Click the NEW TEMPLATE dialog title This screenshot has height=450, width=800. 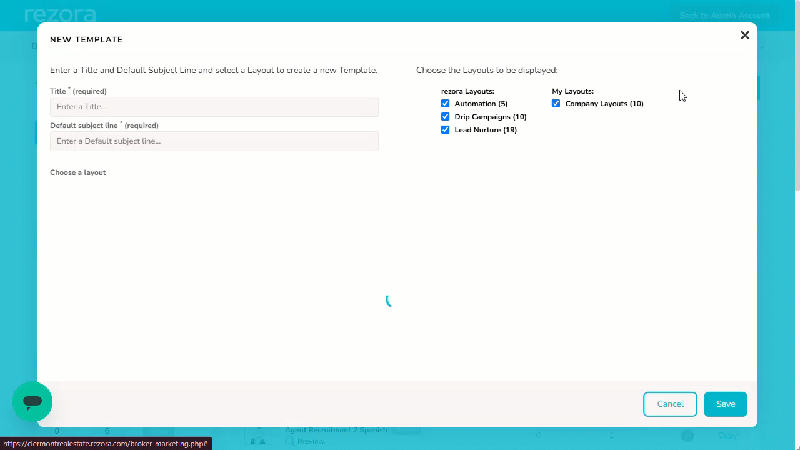(86, 39)
